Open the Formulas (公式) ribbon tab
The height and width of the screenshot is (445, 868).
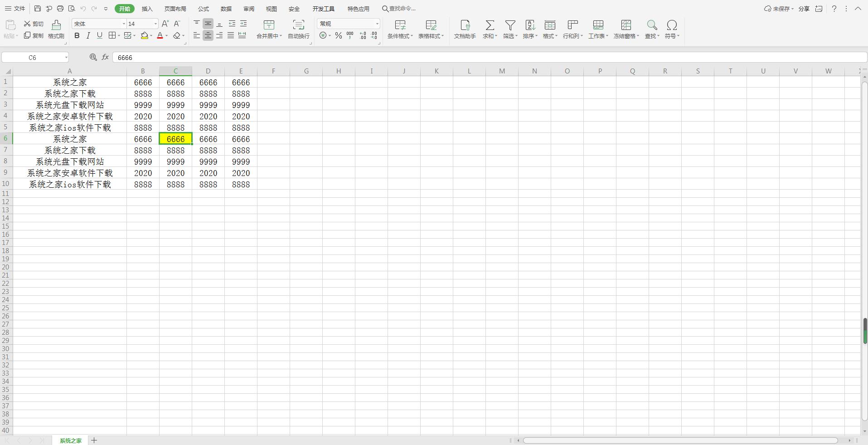pyautogui.click(x=204, y=9)
